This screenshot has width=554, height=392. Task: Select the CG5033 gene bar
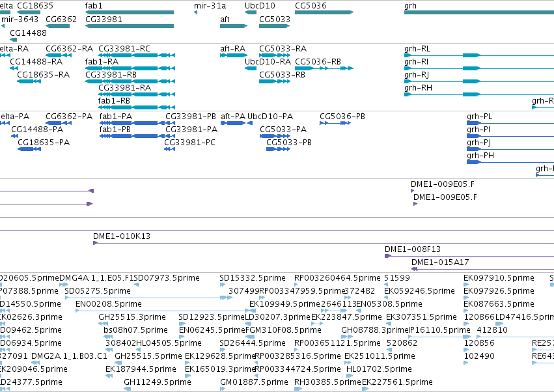click(275, 26)
